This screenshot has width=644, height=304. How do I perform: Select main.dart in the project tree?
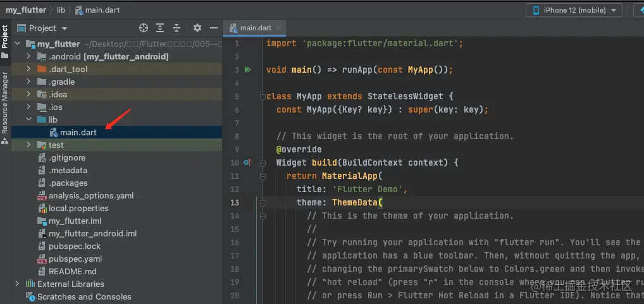coord(116,132)
